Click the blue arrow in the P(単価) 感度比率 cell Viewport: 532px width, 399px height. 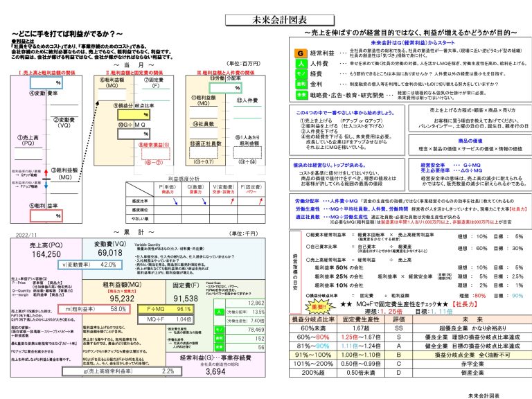click(x=175, y=202)
